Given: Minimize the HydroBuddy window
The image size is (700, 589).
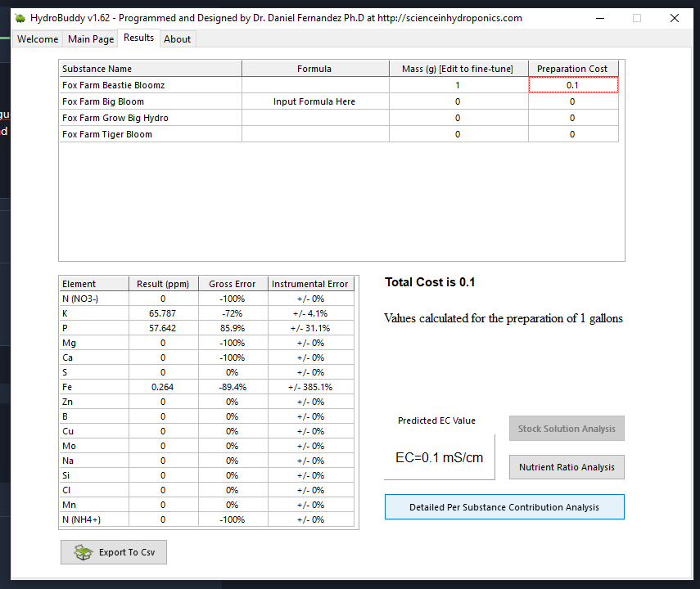Looking at the screenshot, I should pos(600,18).
